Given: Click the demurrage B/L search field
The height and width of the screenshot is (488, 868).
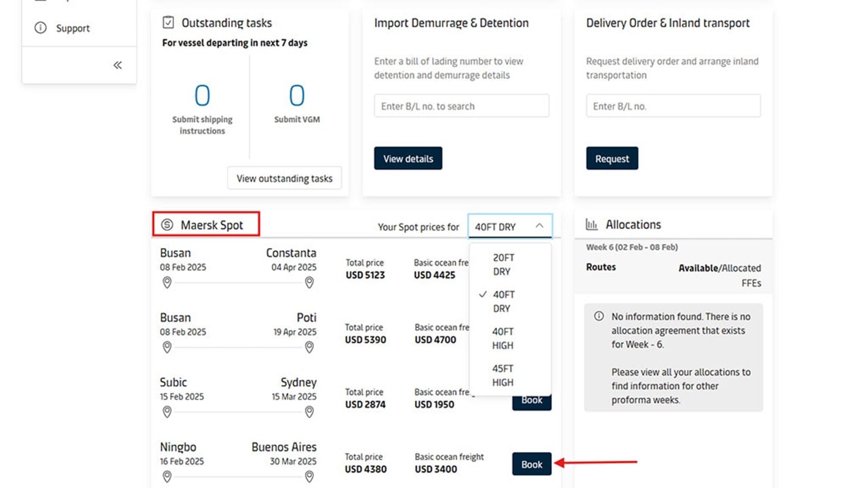Looking at the screenshot, I should (x=461, y=106).
